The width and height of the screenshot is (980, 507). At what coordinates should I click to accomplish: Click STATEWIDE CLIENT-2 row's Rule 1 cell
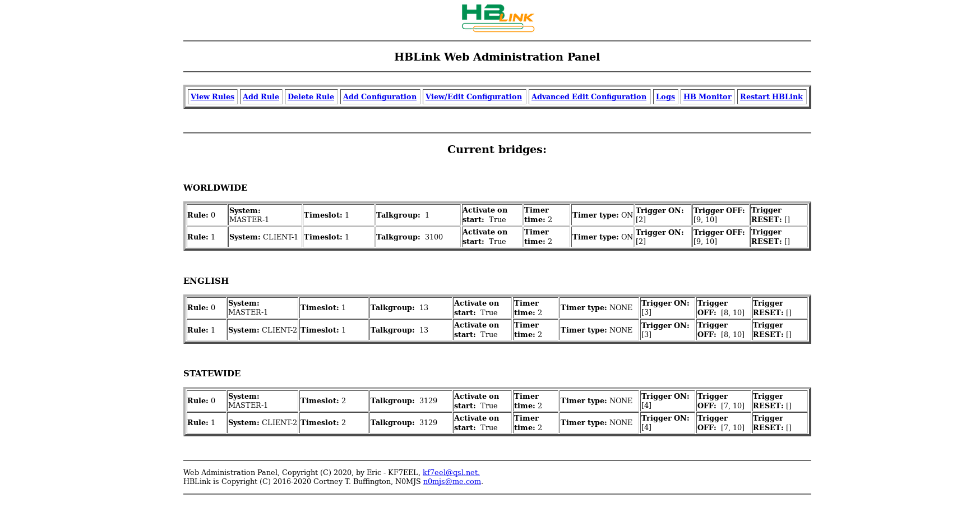click(206, 423)
